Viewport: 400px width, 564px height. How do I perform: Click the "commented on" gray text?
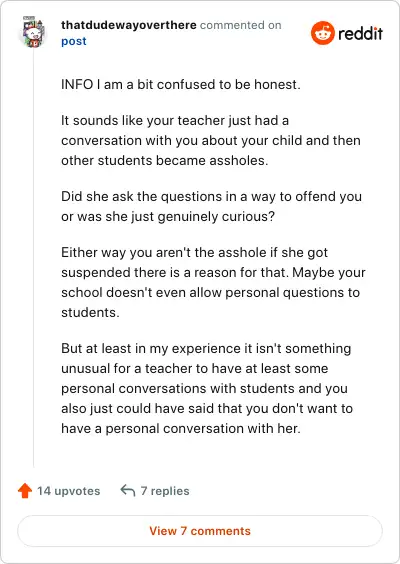[x=241, y=25]
